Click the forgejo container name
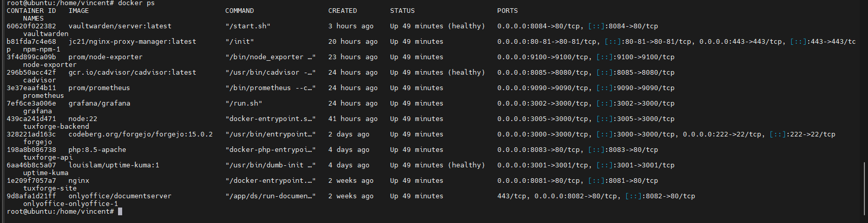This screenshot has width=868, height=223. (x=38, y=142)
